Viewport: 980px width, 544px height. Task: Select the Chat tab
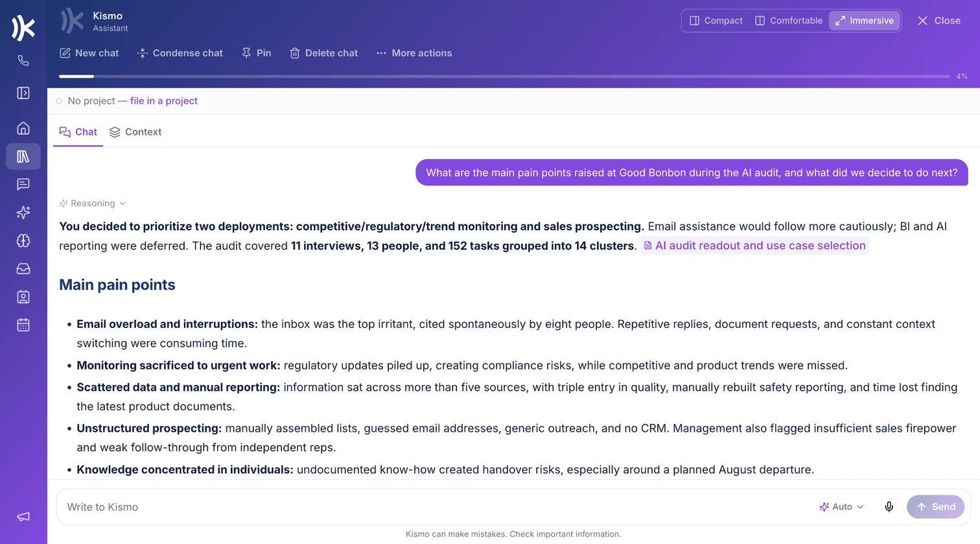[x=78, y=132]
